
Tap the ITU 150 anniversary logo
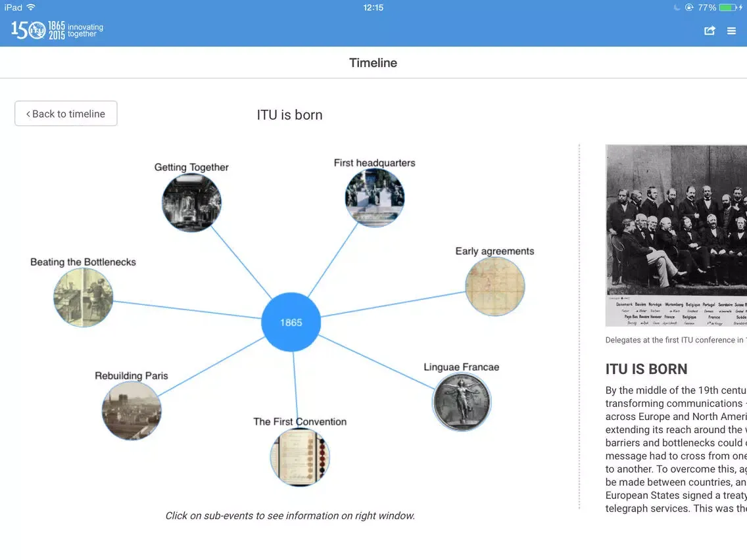(57, 30)
